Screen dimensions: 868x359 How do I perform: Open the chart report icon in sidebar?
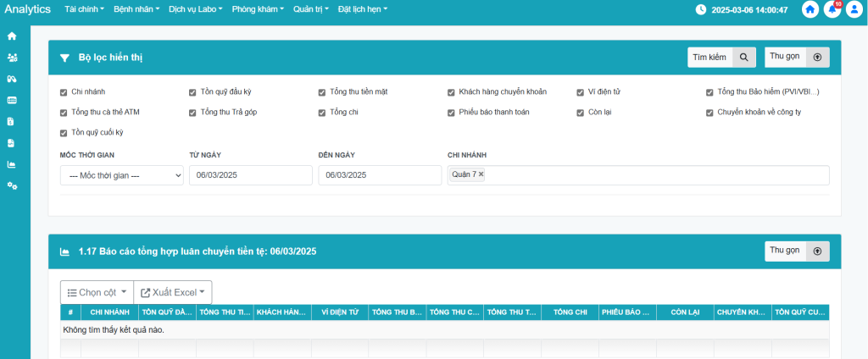[12, 164]
